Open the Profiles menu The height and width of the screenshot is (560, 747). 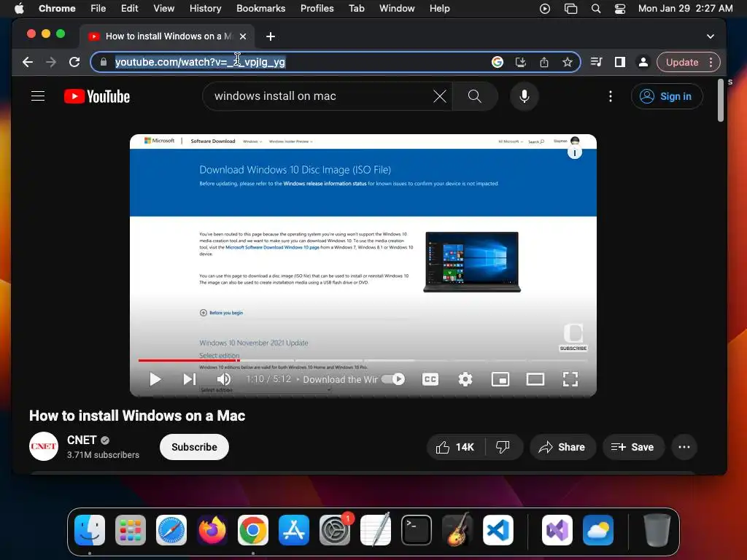click(x=317, y=8)
